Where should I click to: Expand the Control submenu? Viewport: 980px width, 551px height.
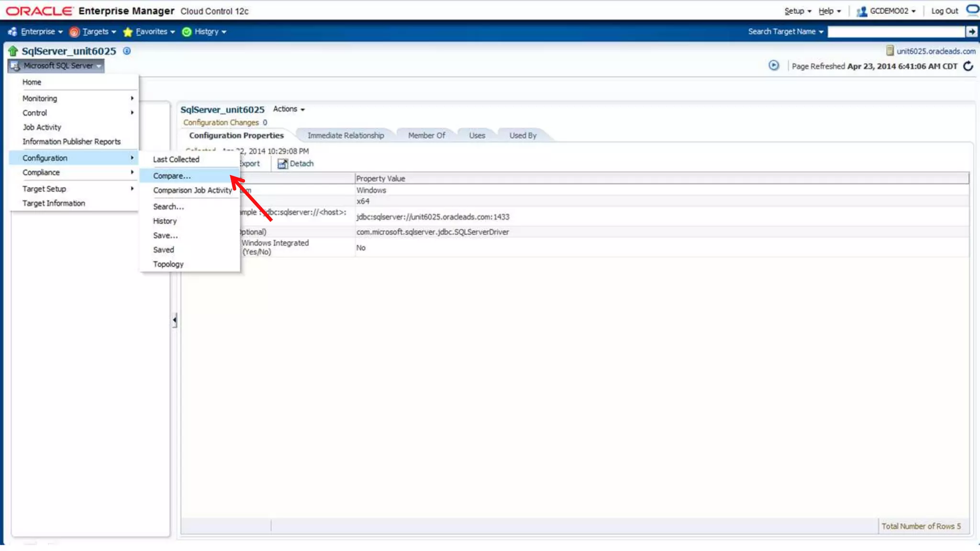pos(74,113)
